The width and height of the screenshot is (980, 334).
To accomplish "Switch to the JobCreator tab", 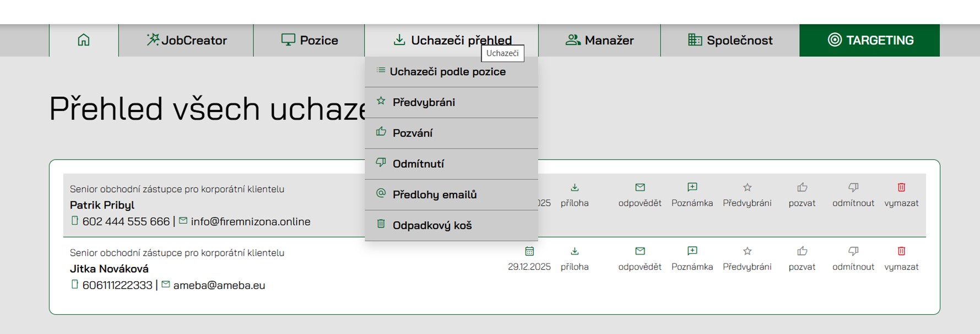I will coord(186,40).
